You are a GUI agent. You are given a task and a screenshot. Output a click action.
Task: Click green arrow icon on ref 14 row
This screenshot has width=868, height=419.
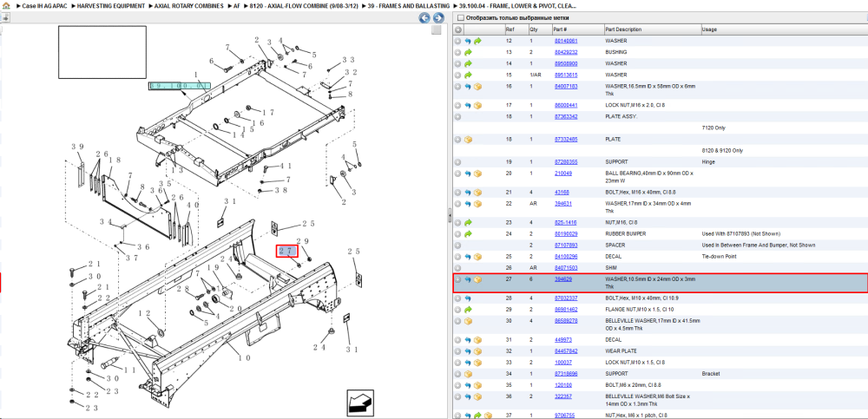(x=468, y=63)
